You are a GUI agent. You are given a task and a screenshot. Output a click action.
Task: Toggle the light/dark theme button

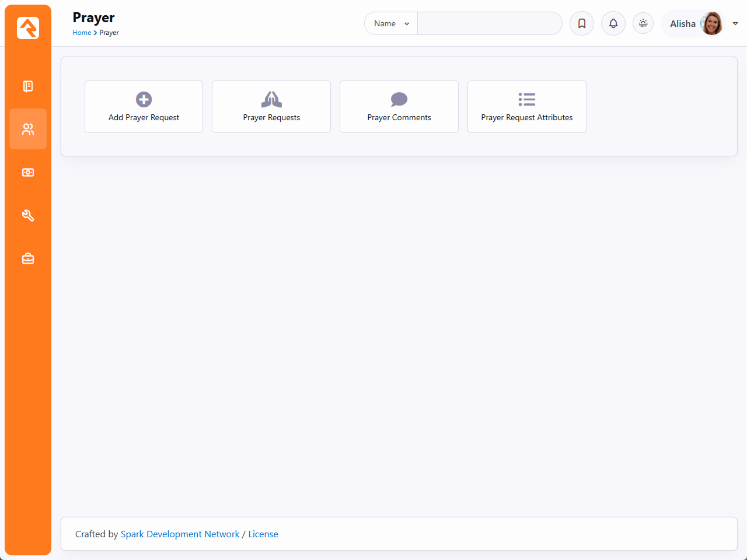643,23
